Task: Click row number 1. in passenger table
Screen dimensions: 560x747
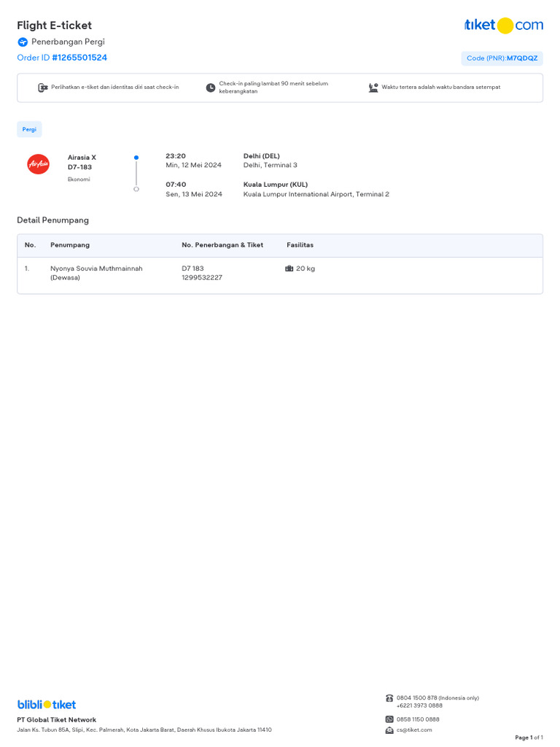Action: [27, 268]
